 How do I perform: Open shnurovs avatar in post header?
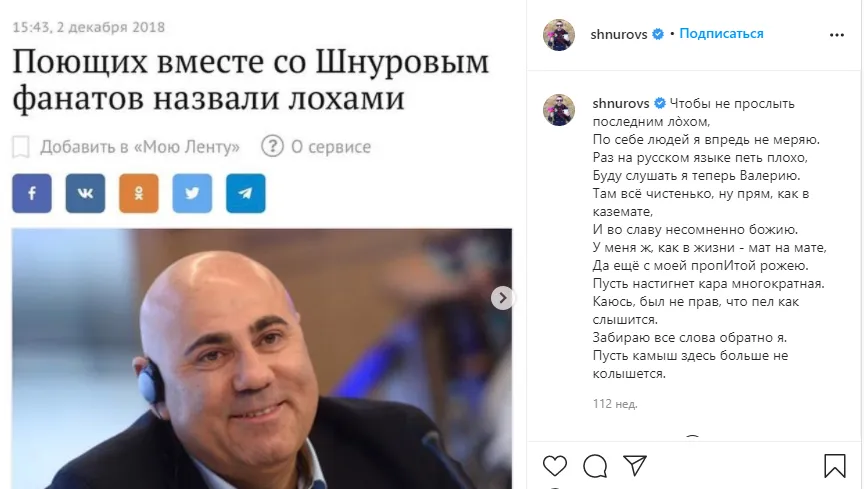[x=559, y=35]
